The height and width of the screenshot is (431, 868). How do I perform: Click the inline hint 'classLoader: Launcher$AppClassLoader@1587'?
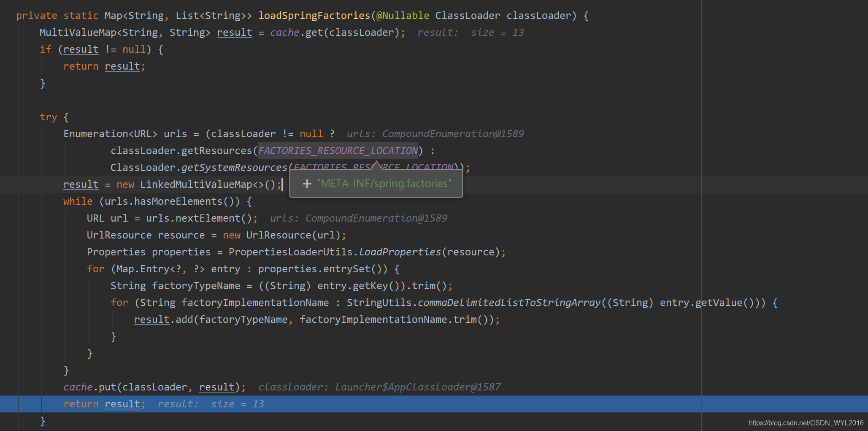click(x=379, y=387)
